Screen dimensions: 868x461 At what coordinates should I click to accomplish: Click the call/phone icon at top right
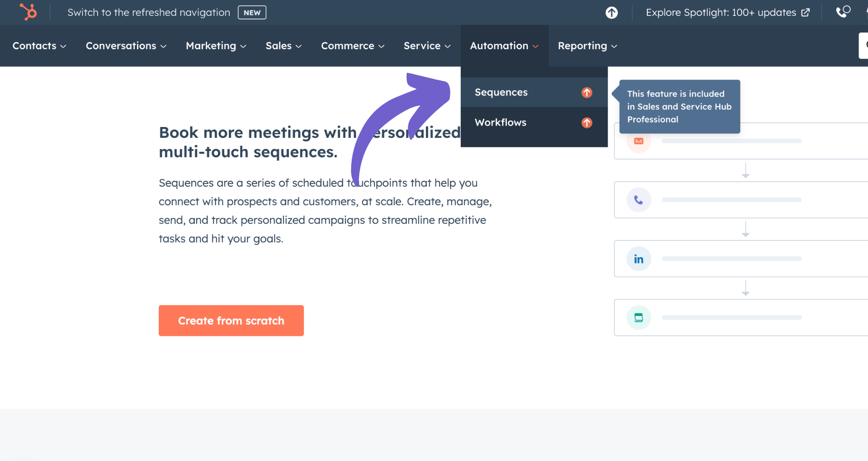coord(844,12)
